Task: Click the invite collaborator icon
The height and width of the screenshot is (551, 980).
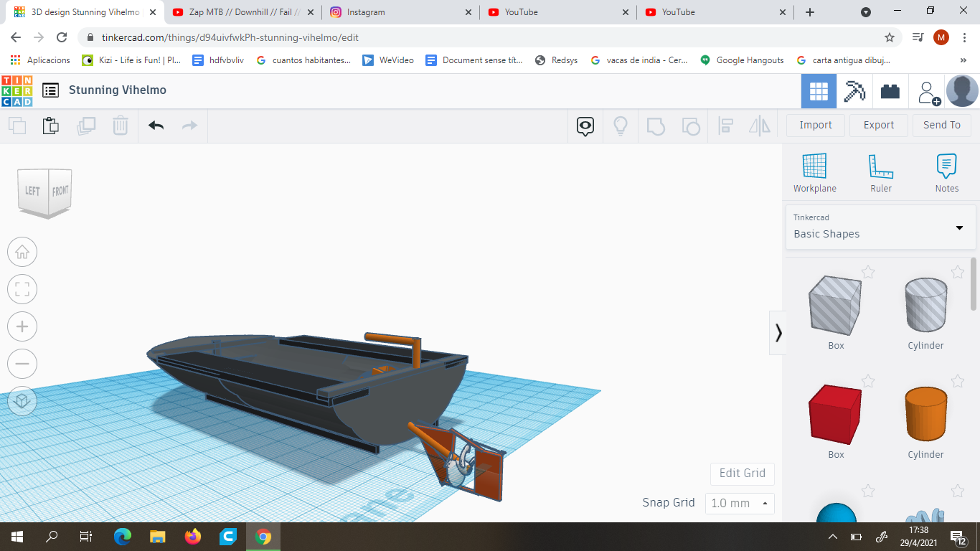Action: (x=927, y=92)
